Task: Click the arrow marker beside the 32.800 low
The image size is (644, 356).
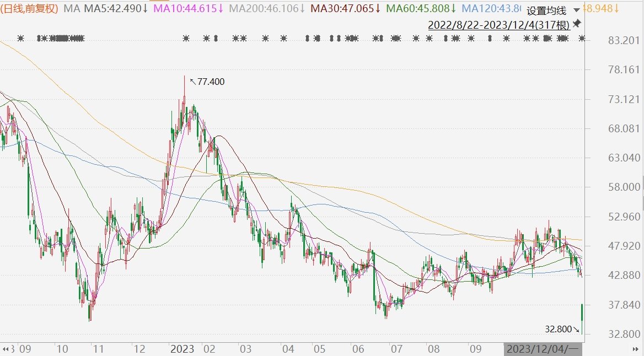Action: [x=576, y=330]
